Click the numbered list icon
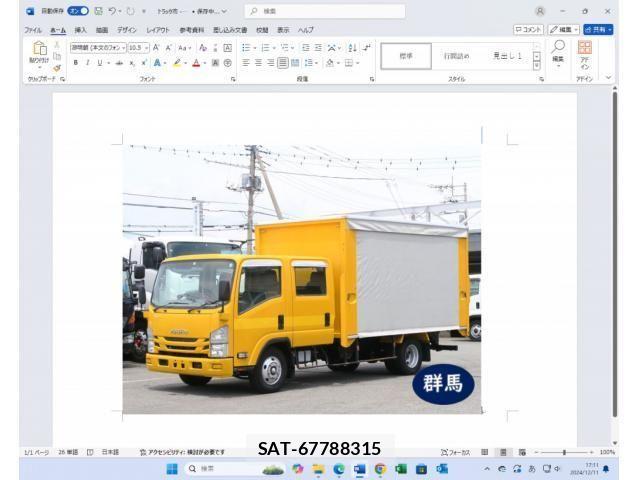The width and height of the screenshot is (640, 480). (265, 48)
